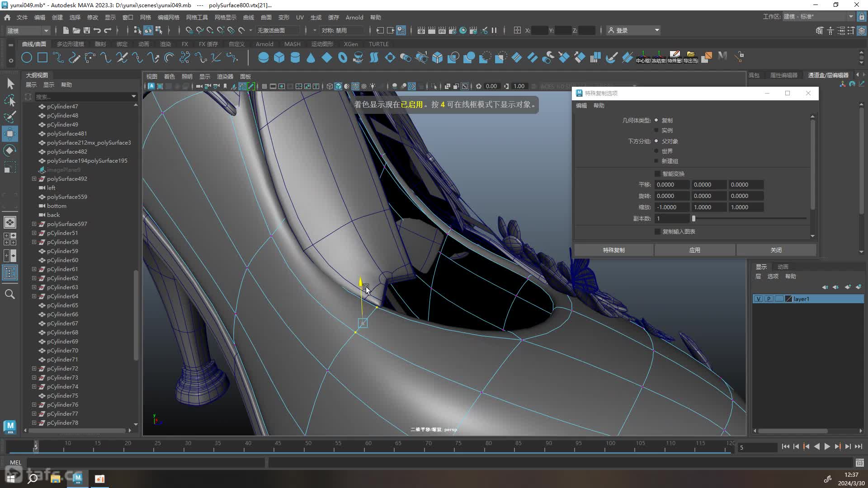Image resolution: width=868 pixels, height=488 pixels.
Task: Click the 副本数 slider handle
Action: pos(693,218)
